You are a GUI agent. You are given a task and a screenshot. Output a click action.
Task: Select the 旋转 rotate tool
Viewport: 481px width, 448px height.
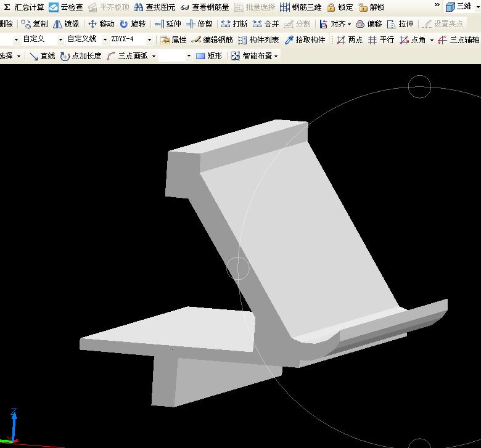pyautogui.click(x=133, y=23)
